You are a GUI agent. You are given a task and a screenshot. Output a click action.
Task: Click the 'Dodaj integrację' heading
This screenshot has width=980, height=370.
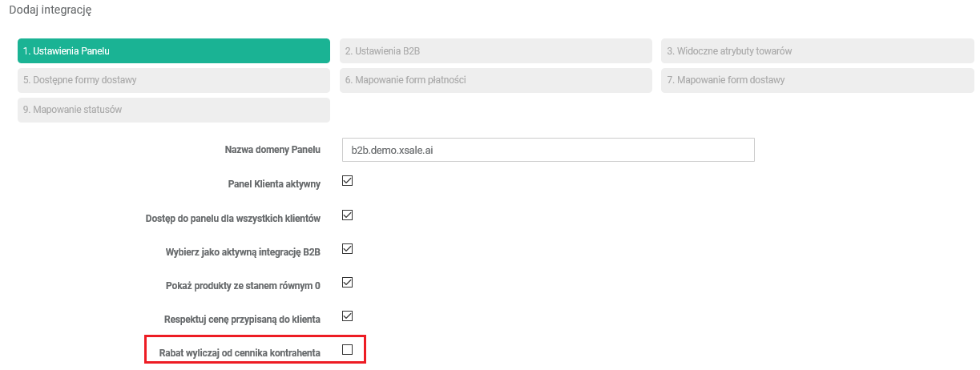coord(49,10)
